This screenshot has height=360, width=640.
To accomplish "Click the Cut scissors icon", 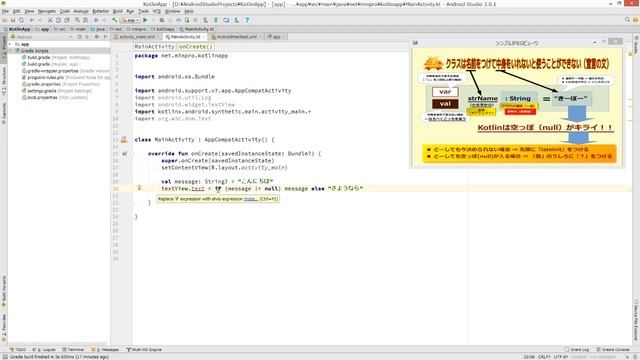I will tap(50, 20).
